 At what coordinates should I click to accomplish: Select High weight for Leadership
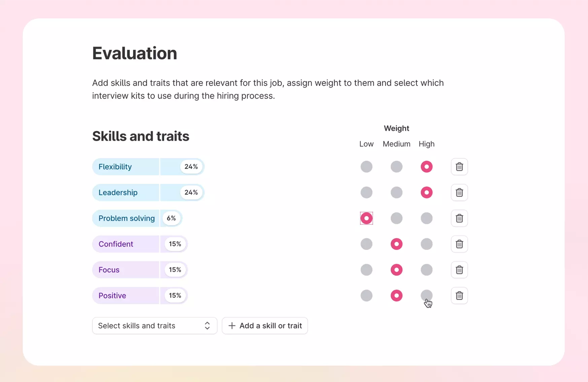pos(426,192)
